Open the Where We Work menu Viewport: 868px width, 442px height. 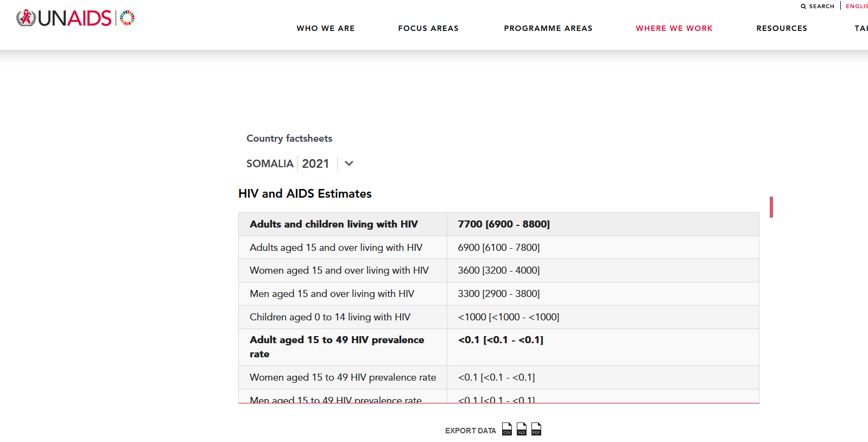(674, 28)
